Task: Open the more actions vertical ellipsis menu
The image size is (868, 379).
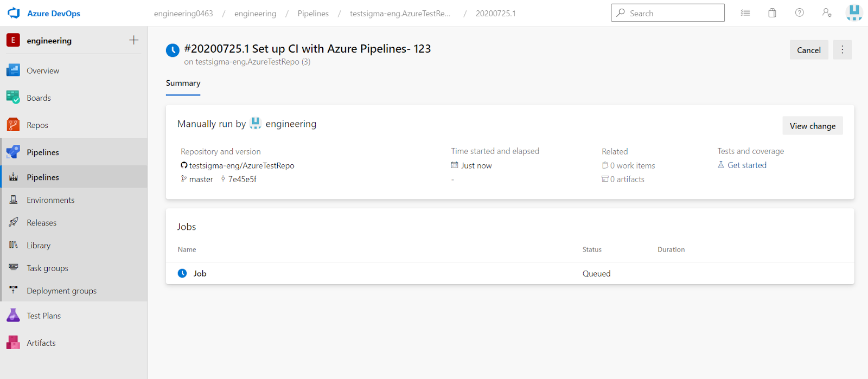Action: (843, 50)
